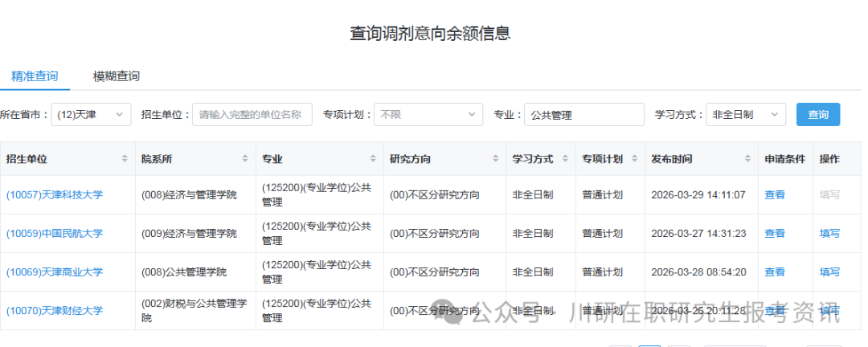Select the date 2026-03-28 08:54:20
Screen dimensions: 868x347
(x=698, y=272)
